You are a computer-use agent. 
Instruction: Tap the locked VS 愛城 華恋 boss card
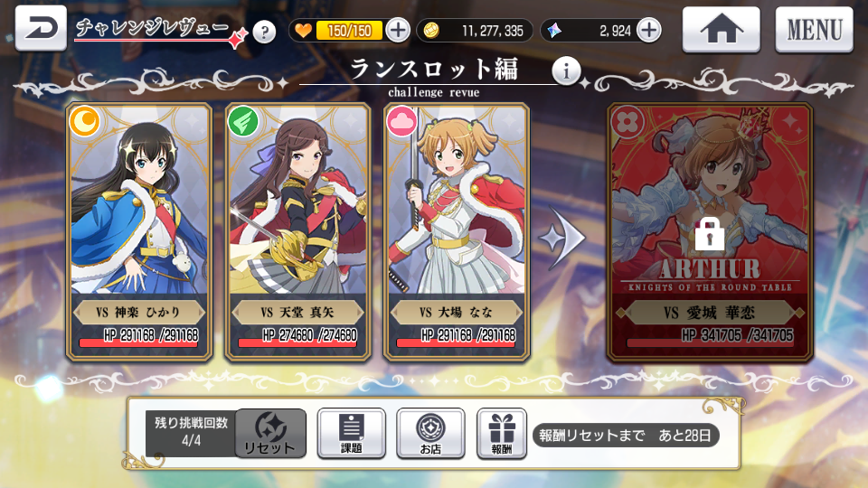click(x=710, y=232)
